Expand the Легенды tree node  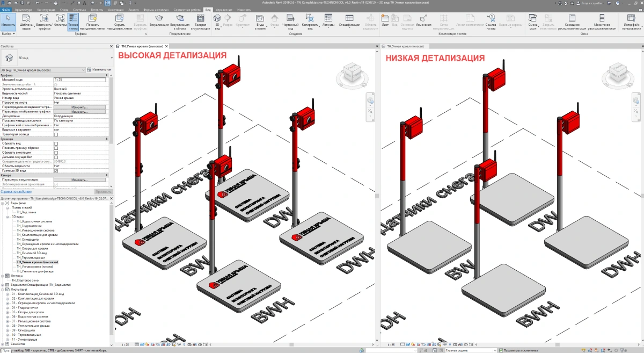click(3, 276)
